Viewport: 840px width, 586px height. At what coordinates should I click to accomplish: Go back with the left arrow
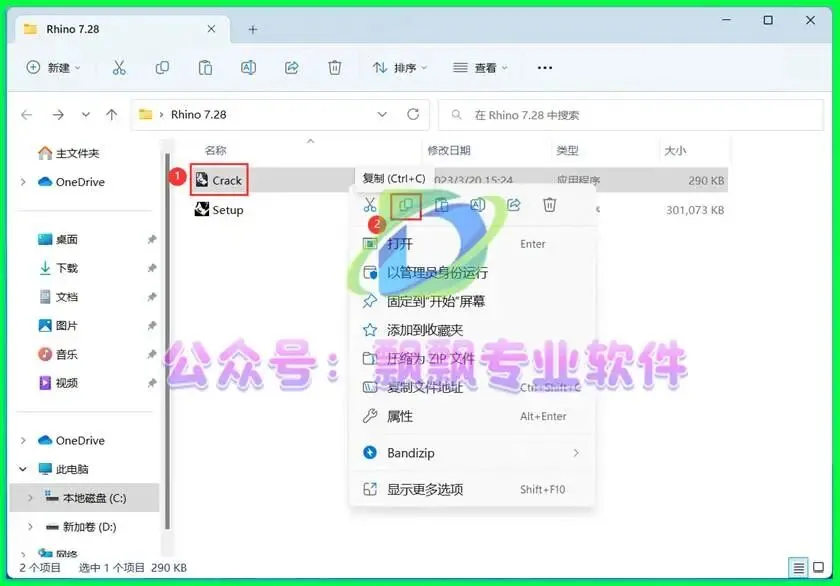27,115
